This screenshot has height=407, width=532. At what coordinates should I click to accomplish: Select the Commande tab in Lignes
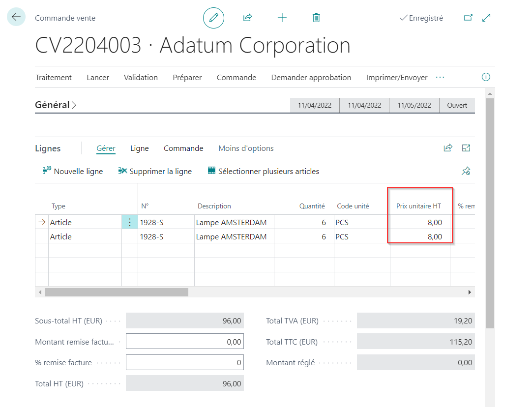[x=183, y=148]
